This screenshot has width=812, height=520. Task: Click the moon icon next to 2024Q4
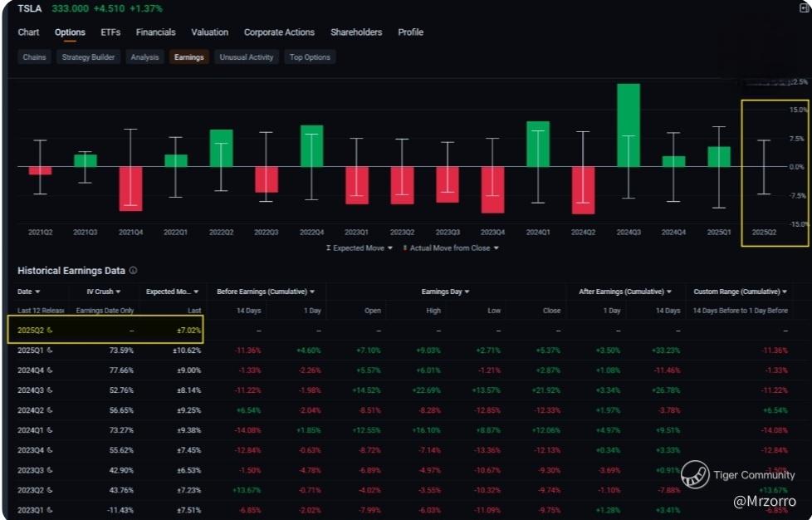click(50, 370)
